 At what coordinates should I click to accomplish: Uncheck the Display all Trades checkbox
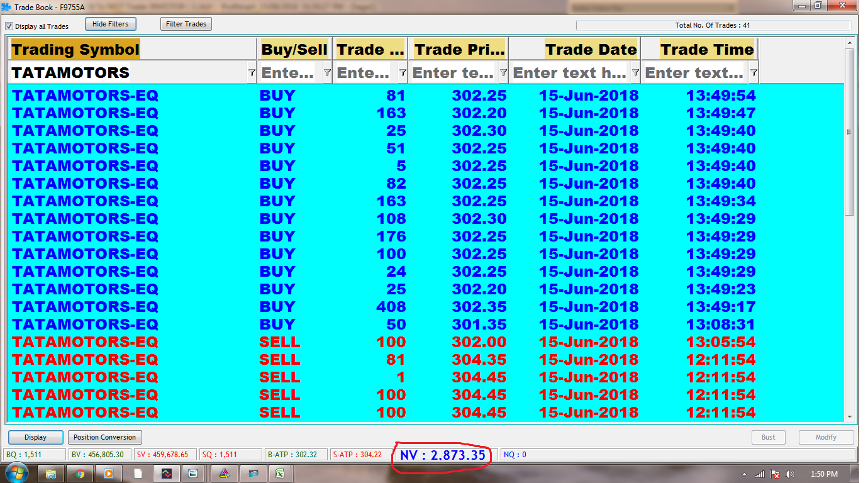pyautogui.click(x=9, y=26)
